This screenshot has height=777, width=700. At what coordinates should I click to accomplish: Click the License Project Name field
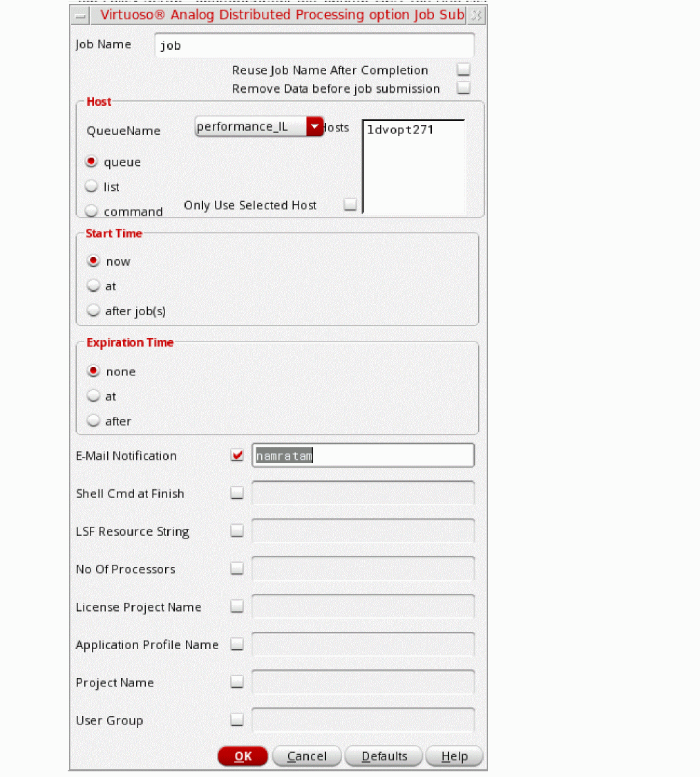pyautogui.click(x=363, y=606)
